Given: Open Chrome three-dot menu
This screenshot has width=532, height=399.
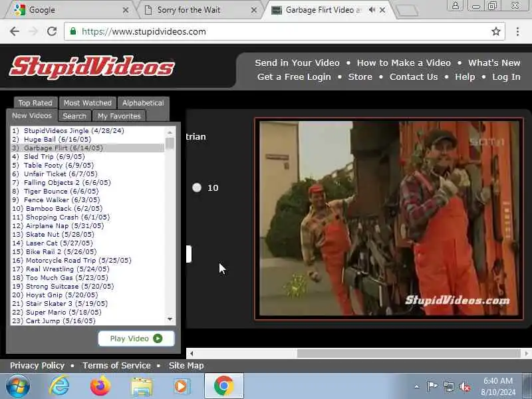Looking at the screenshot, I should coord(517,31).
